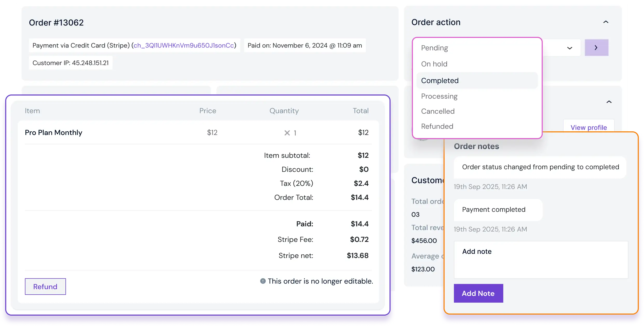Click the Payment completed order note
Screen dimensions: 644x326
coord(493,210)
